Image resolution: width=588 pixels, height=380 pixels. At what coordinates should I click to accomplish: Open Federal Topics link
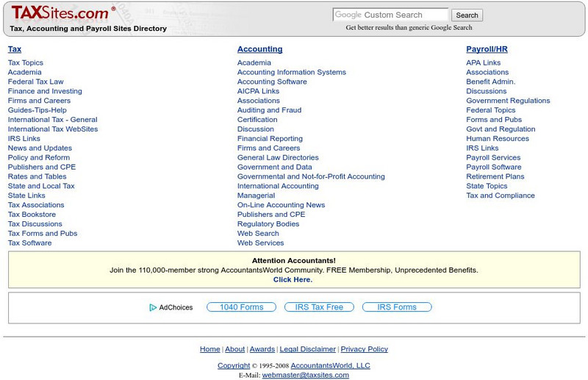(x=491, y=110)
